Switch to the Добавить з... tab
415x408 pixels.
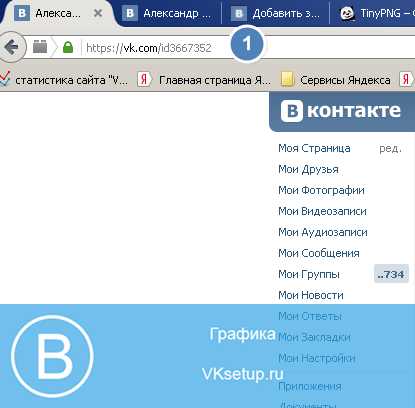pos(276,14)
